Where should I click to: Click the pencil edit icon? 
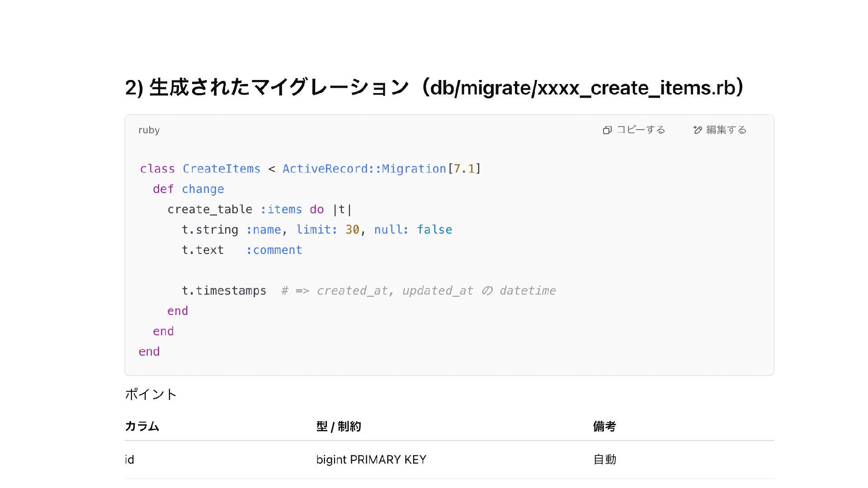point(698,130)
